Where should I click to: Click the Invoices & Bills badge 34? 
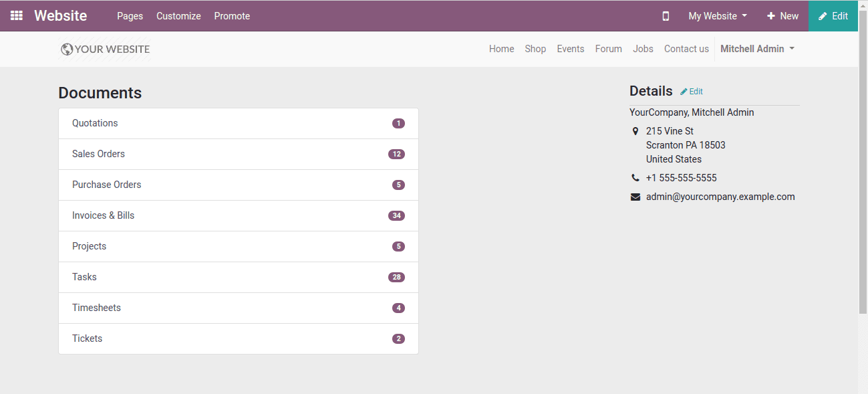(396, 216)
